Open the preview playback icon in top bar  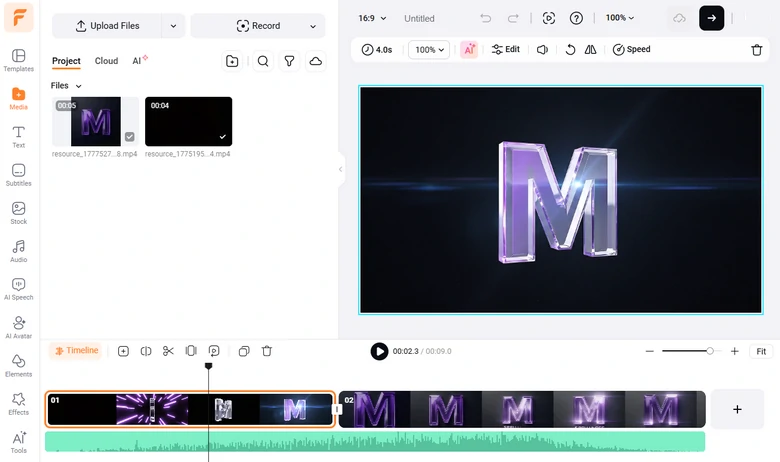click(x=549, y=18)
